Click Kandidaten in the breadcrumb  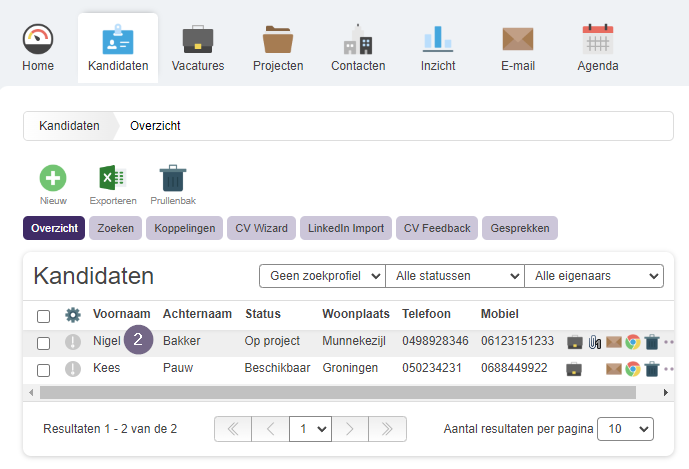tap(69, 126)
